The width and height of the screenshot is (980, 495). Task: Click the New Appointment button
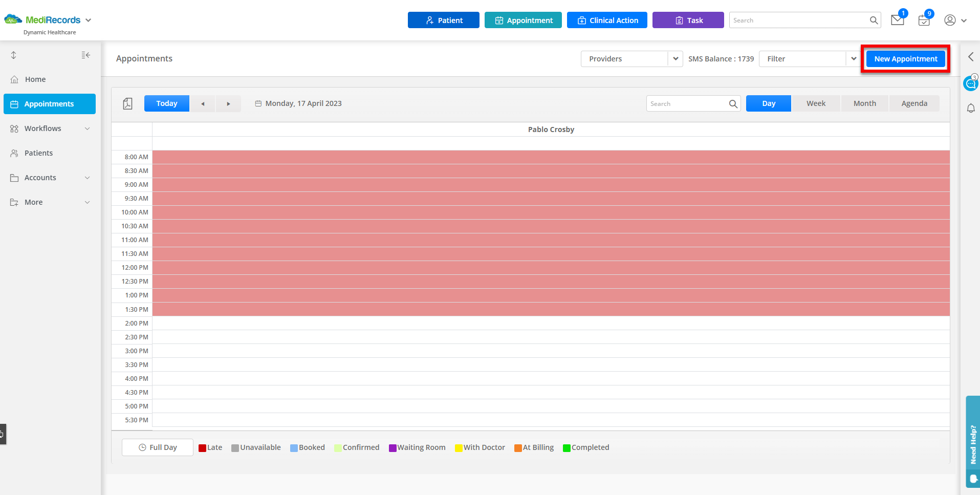point(905,59)
